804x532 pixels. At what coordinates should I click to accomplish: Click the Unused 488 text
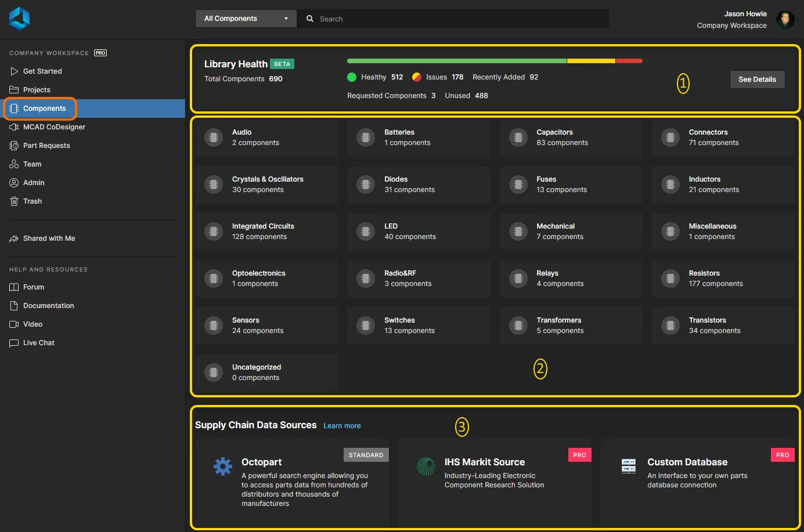click(466, 96)
